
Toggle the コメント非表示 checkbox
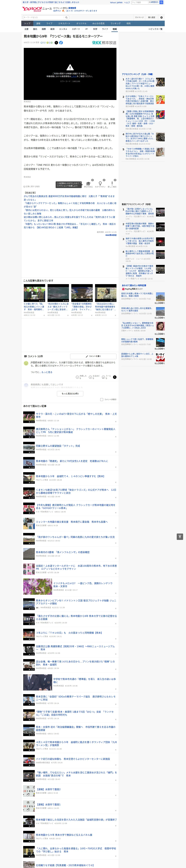point(102,399)
